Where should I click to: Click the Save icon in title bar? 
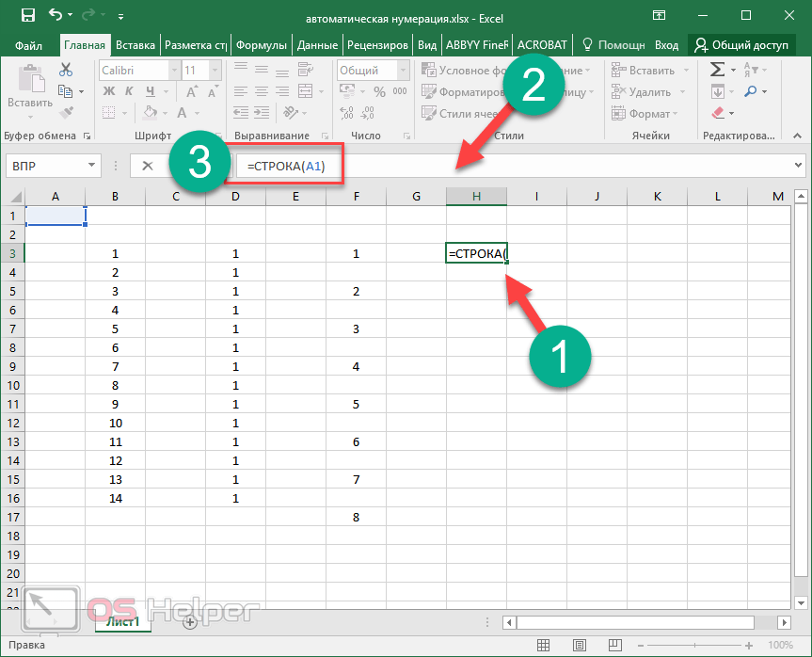point(28,15)
